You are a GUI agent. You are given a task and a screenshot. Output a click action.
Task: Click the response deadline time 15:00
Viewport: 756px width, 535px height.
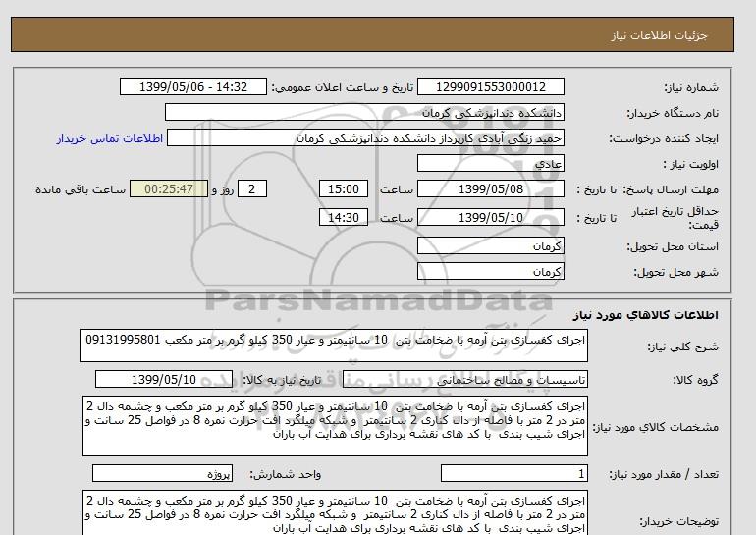pyautogui.click(x=344, y=188)
